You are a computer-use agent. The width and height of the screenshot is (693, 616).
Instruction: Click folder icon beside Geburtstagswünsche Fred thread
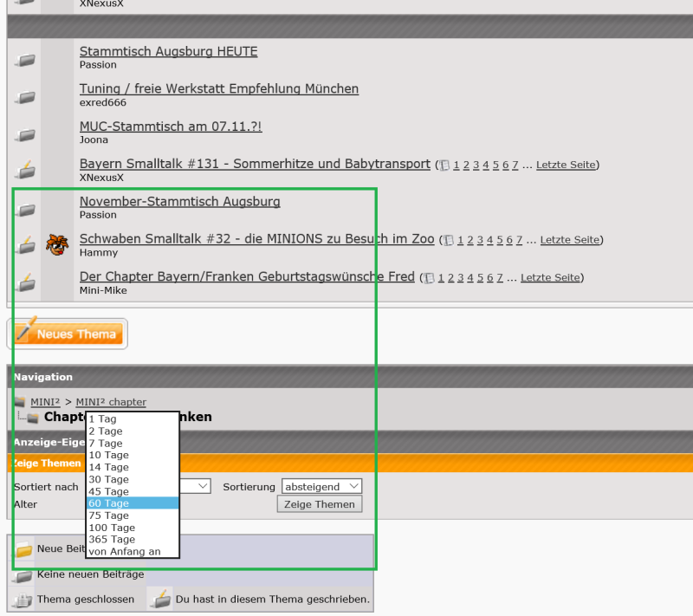(x=25, y=283)
